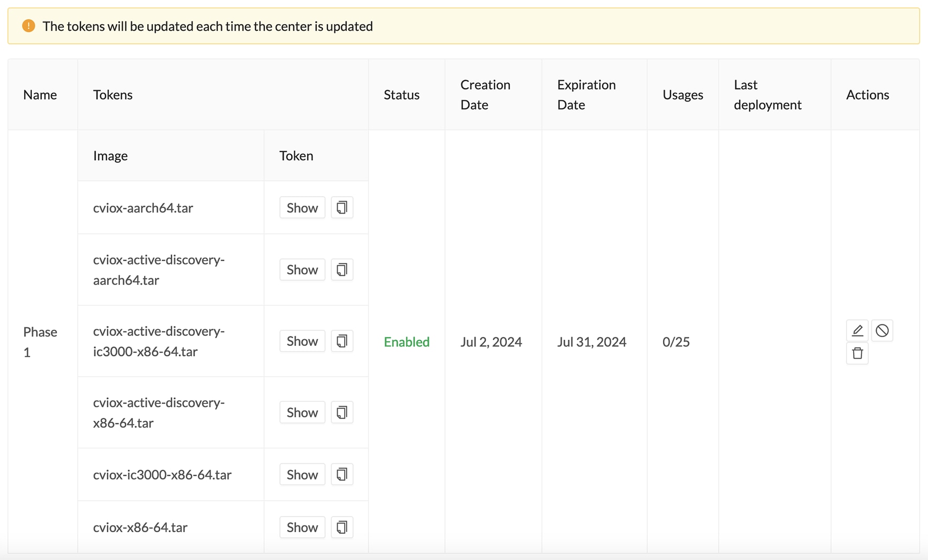
Task: Copy token for cviox-ic3000-x86-64.tar
Action: click(342, 474)
